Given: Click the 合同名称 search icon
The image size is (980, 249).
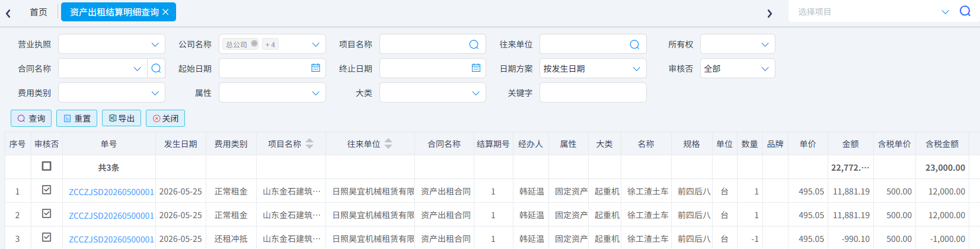Looking at the screenshot, I should (x=156, y=69).
